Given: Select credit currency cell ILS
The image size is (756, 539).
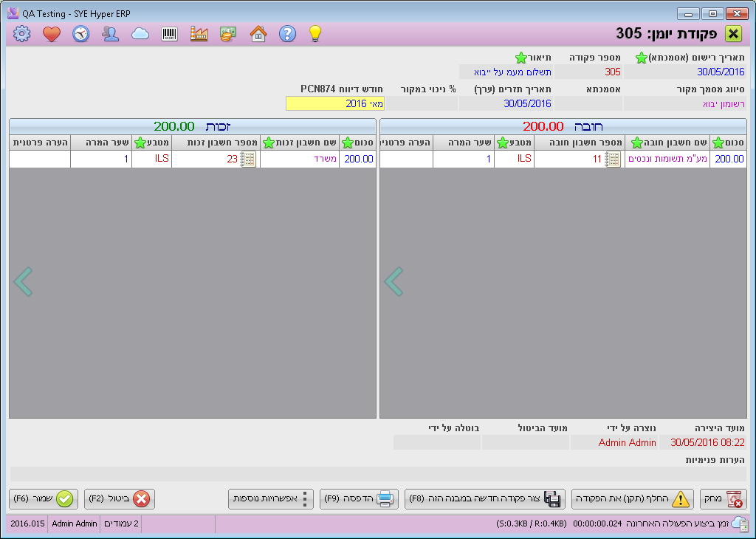Looking at the screenshot, I should [151, 159].
